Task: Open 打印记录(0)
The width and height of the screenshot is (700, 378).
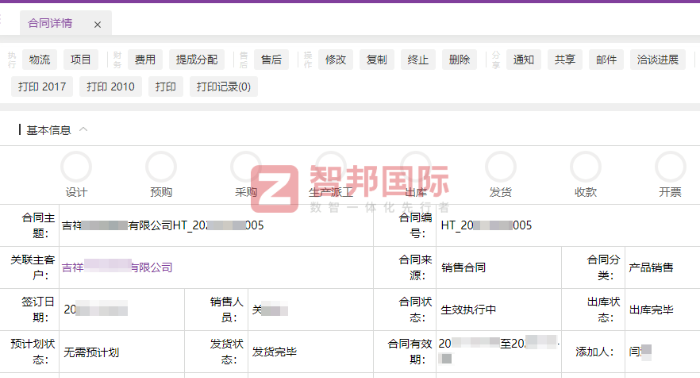Action: pos(224,87)
